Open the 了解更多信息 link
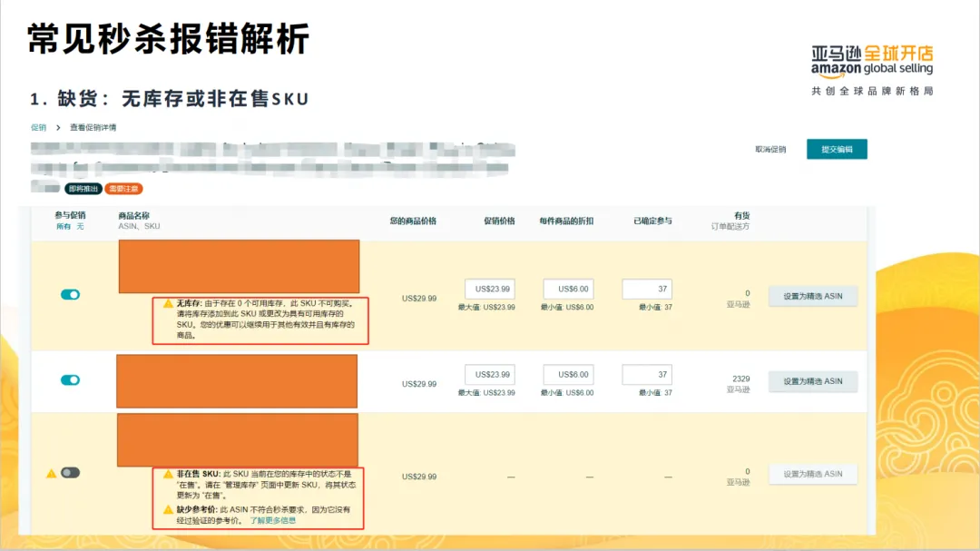This screenshot has height=551, width=980. coord(272,520)
